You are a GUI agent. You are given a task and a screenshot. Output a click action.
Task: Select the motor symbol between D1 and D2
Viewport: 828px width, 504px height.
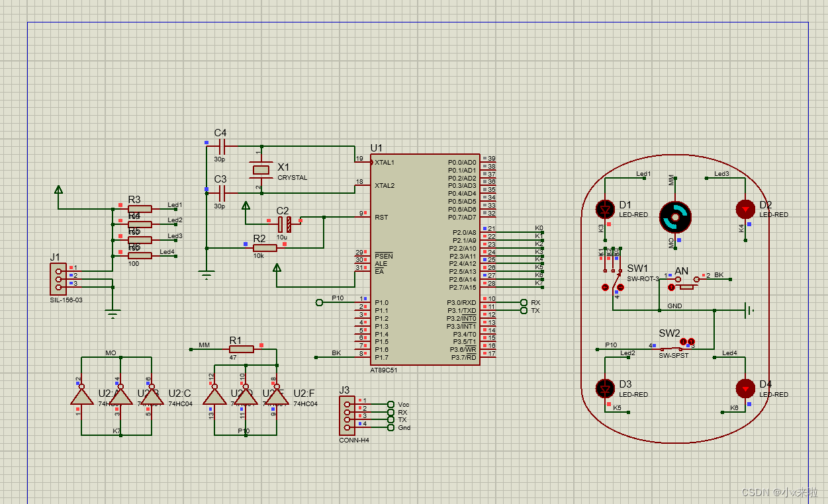click(x=675, y=217)
